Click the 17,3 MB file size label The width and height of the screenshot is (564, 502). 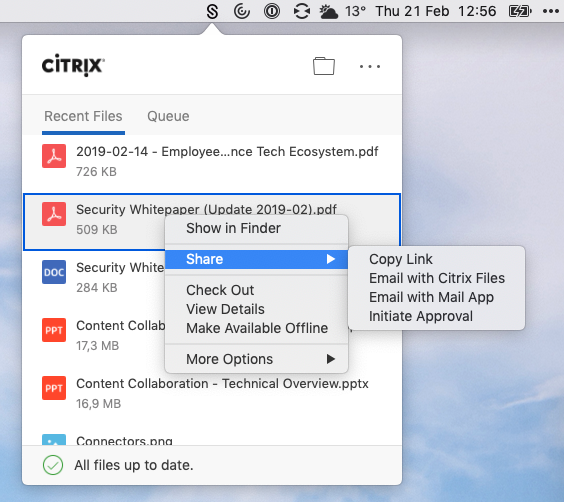97,346
